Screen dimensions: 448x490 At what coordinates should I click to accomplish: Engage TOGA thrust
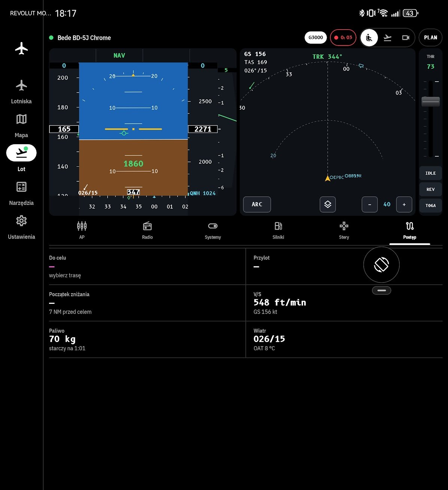[431, 205]
